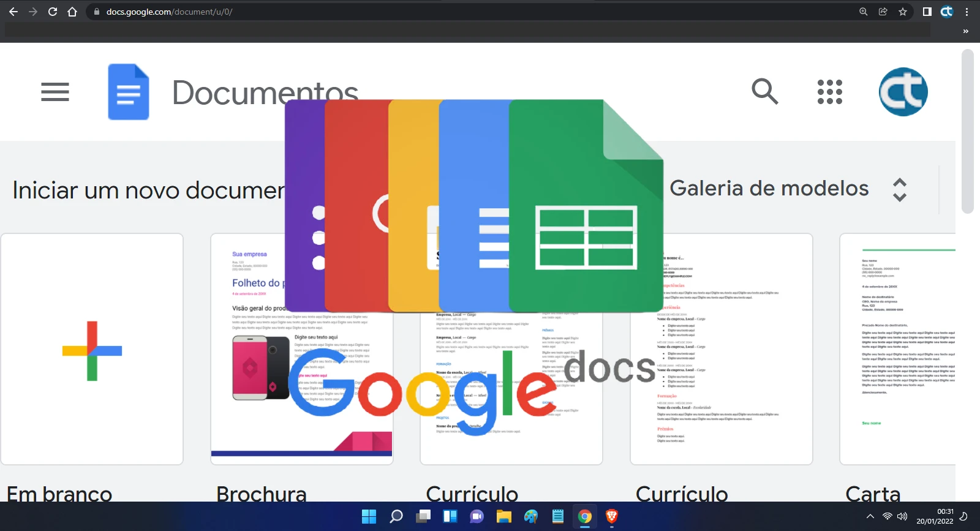Open the Chrome three-dot menu
Screen dimensions: 980x531
click(967, 12)
